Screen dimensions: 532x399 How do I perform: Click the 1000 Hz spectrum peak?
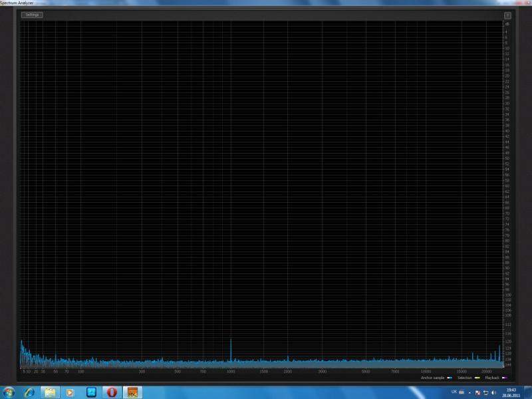[231, 350]
